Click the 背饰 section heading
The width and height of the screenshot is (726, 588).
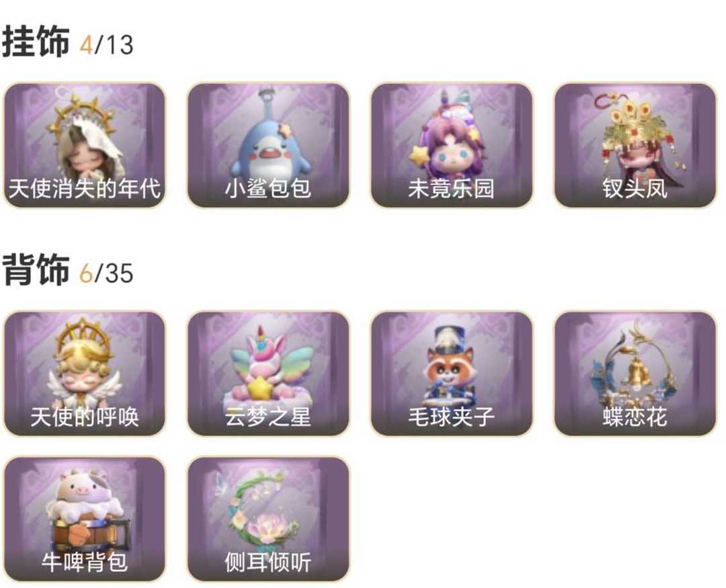(x=36, y=270)
